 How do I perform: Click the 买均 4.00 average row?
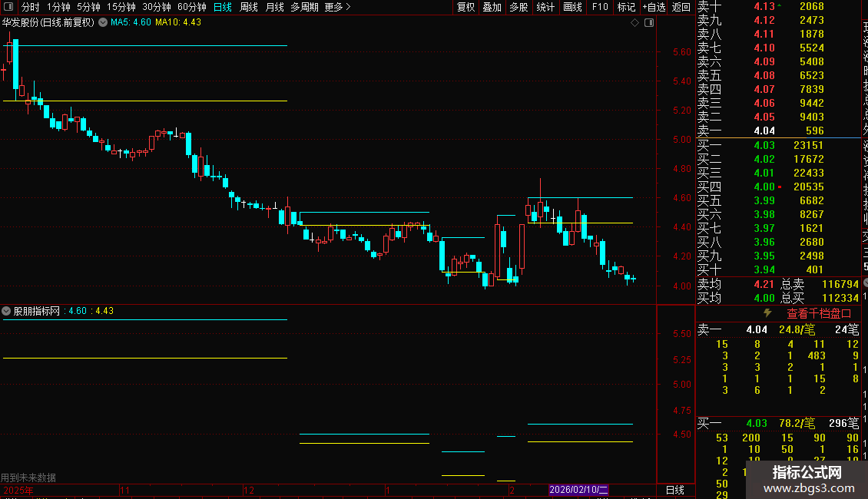click(736, 298)
